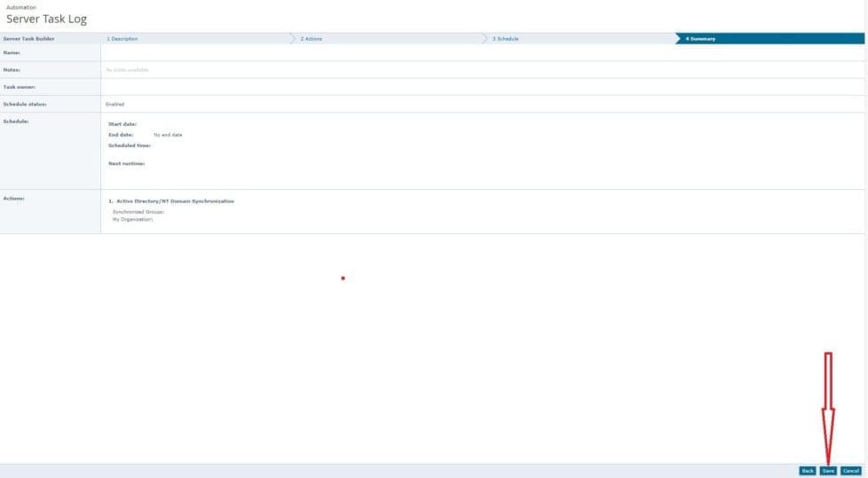Click the Save button
The height and width of the screenshot is (478, 868).
[828, 471]
